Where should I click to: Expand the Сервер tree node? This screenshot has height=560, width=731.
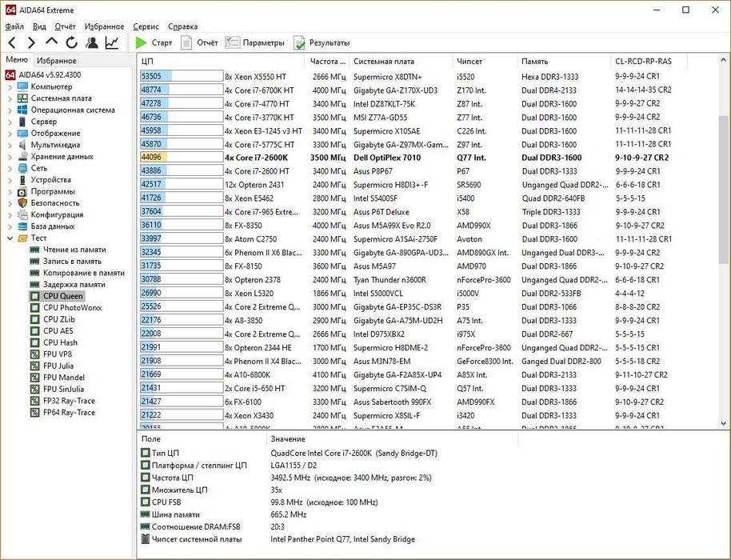coord(10,122)
